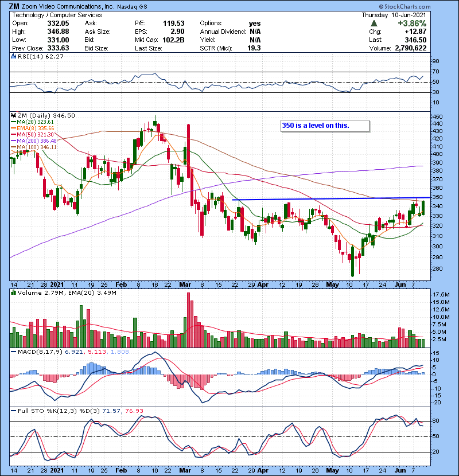This screenshot has height=476, width=459.
Task: Click the RSI(14) panel line icon
Action: 13,56
